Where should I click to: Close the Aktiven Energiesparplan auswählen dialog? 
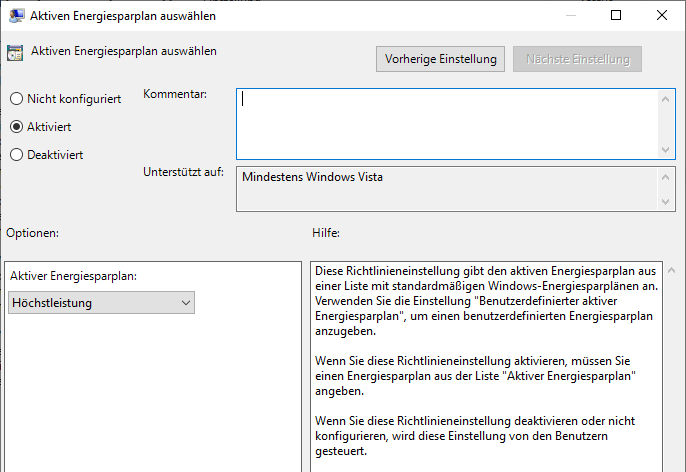(x=662, y=16)
